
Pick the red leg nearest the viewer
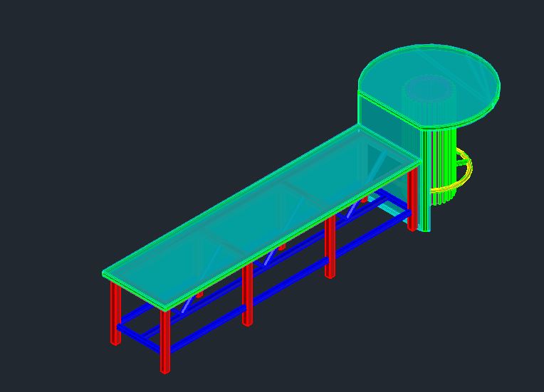[165, 341]
